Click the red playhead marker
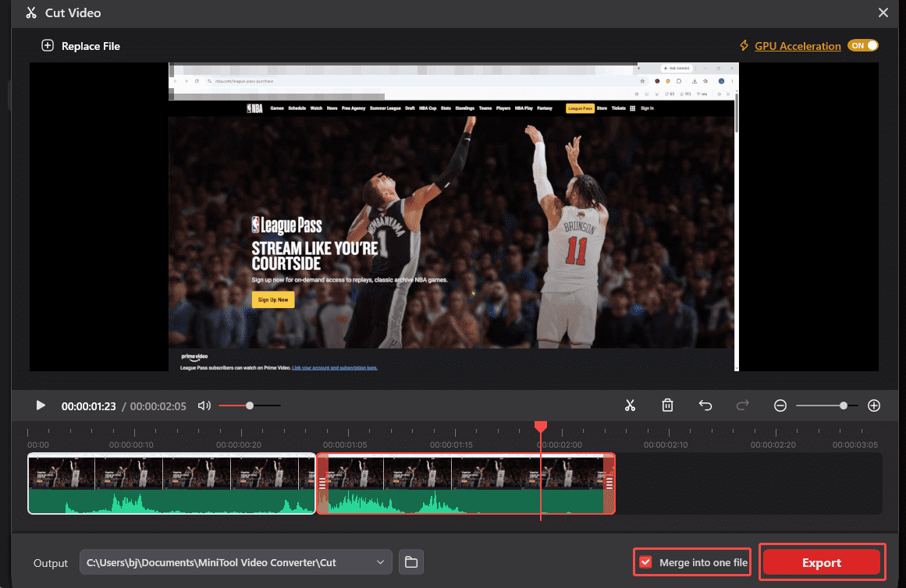This screenshot has height=588, width=906. click(541, 427)
